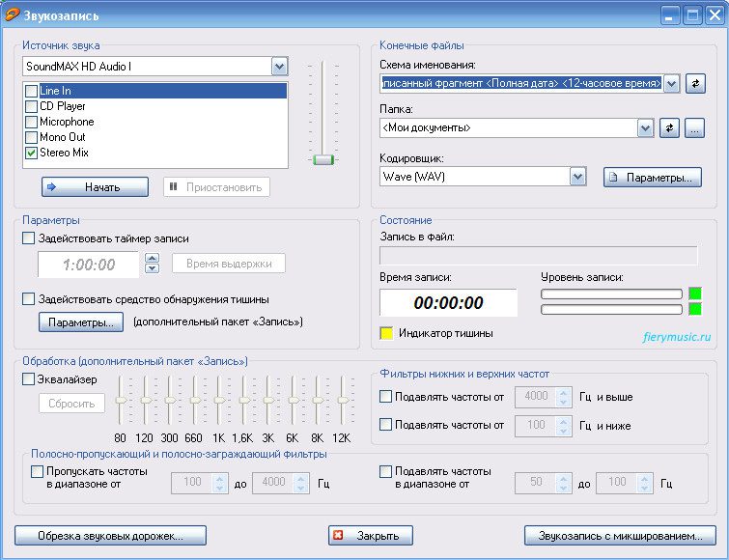
Task: Click the yellow silence indicator swatch
Action: [x=386, y=333]
